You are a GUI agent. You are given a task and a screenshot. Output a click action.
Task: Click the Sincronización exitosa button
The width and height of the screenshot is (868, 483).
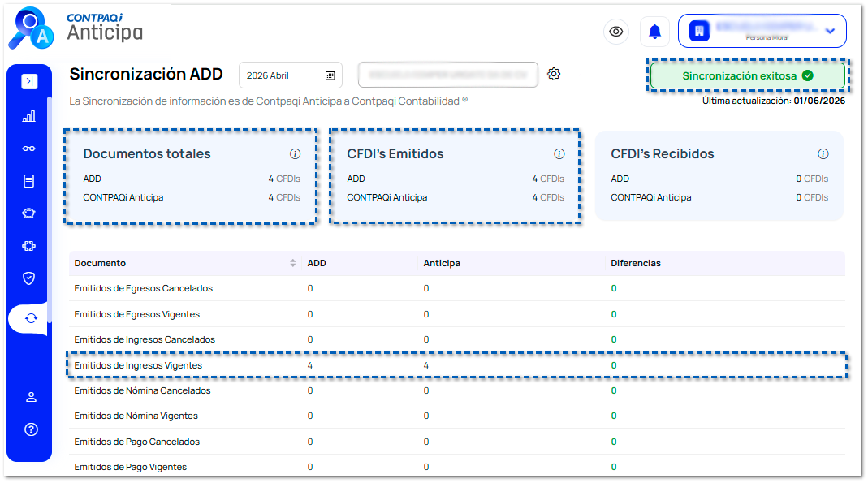point(748,75)
